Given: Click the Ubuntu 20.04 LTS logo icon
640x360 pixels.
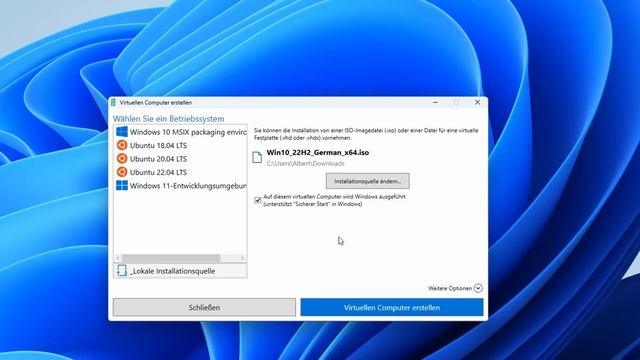Looking at the screenshot, I should (122, 159).
